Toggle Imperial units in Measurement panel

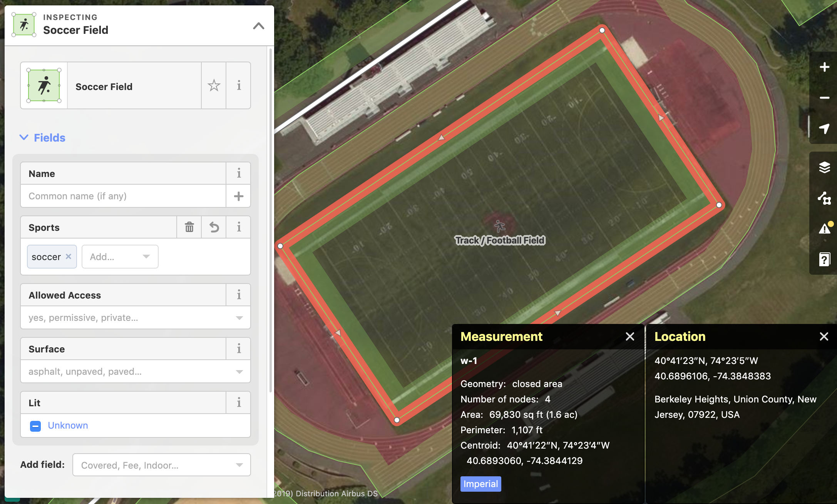[x=480, y=484]
